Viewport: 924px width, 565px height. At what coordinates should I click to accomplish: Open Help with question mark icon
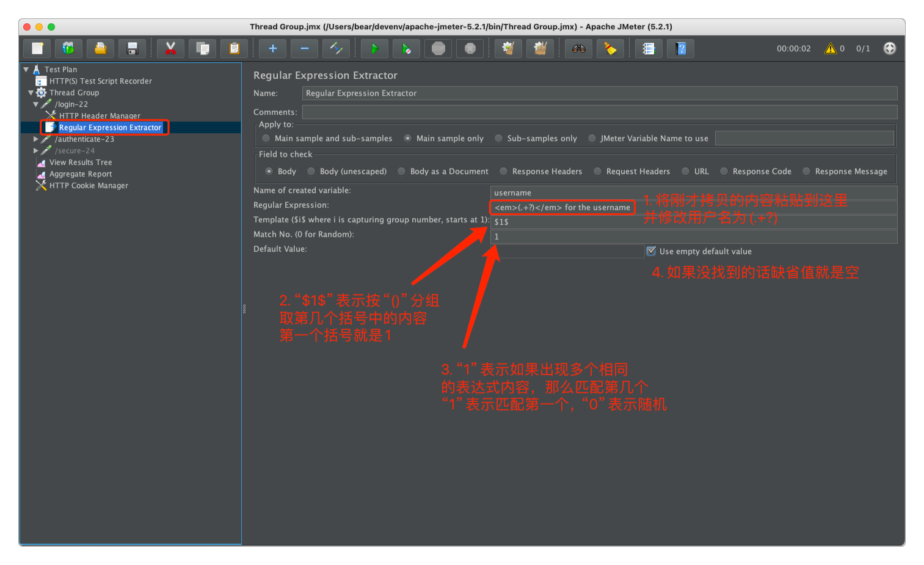(680, 48)
